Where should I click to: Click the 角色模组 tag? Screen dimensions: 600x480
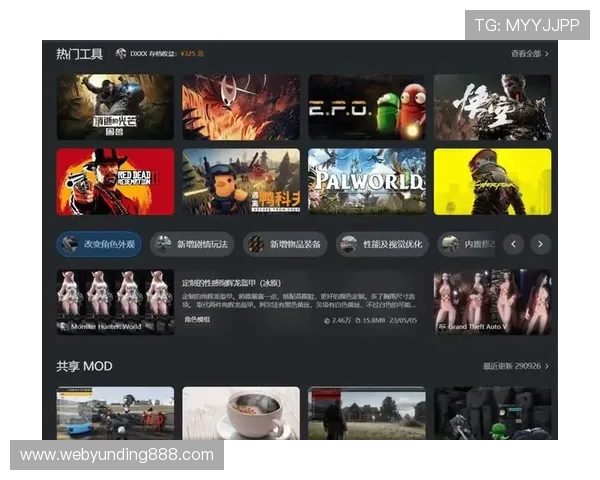[x=198, y=320]
